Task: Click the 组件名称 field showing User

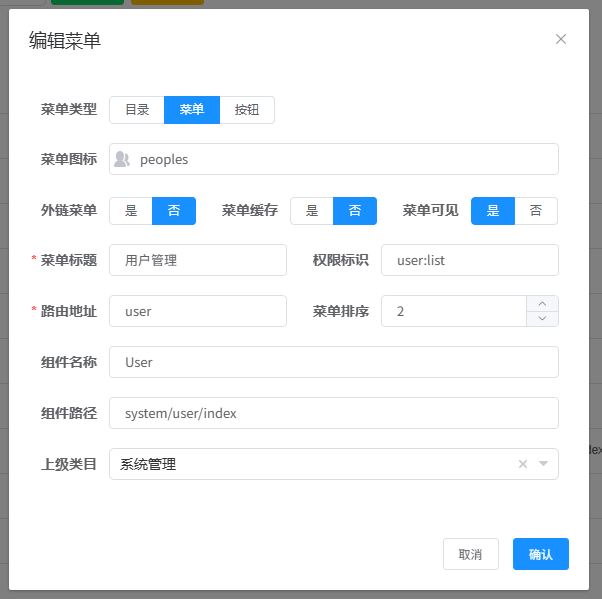Action: pos(334,362)
